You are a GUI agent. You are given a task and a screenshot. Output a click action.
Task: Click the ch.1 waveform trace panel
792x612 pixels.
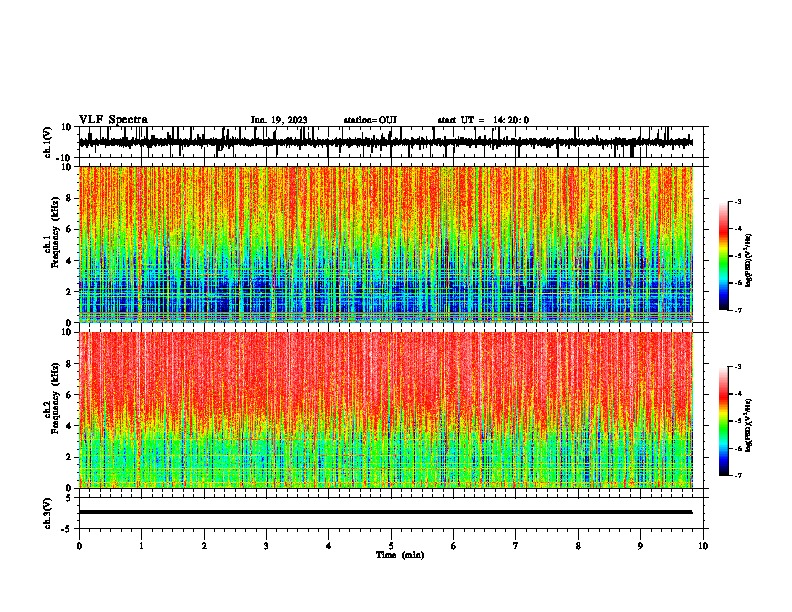pos(393,142)
